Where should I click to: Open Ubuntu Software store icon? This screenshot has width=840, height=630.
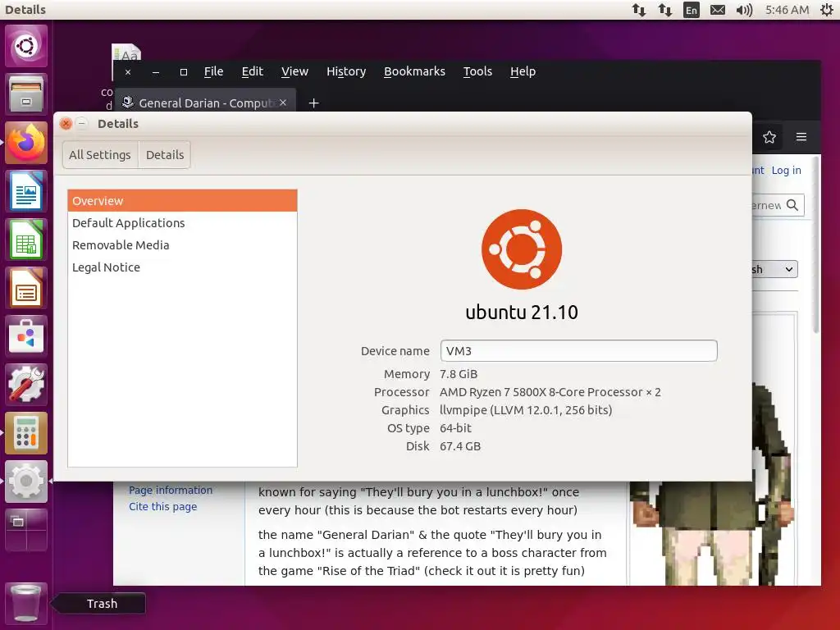coord(26,336)
